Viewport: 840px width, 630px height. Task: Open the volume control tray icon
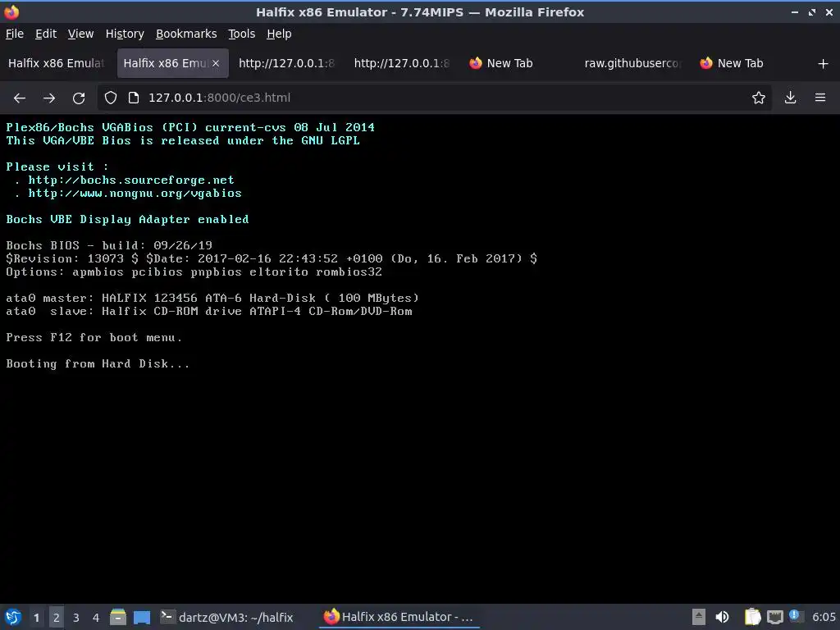[x=722, y=617]
